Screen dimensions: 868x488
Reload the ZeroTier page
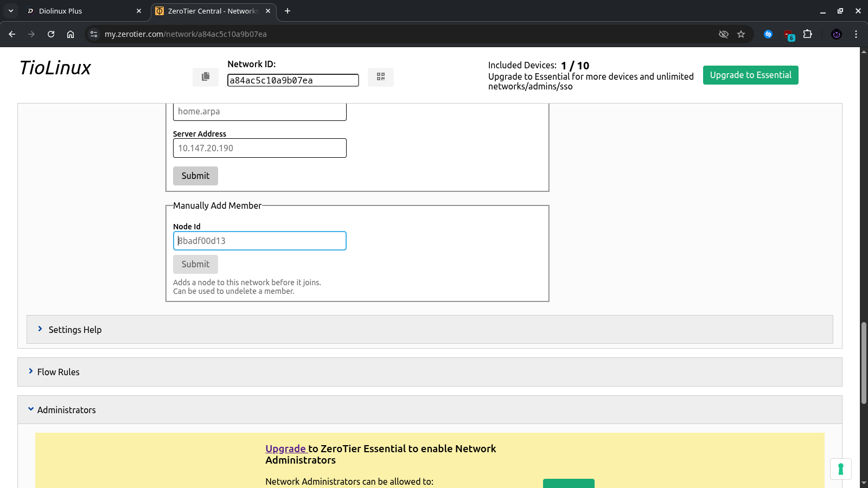[x=51, y=34]
